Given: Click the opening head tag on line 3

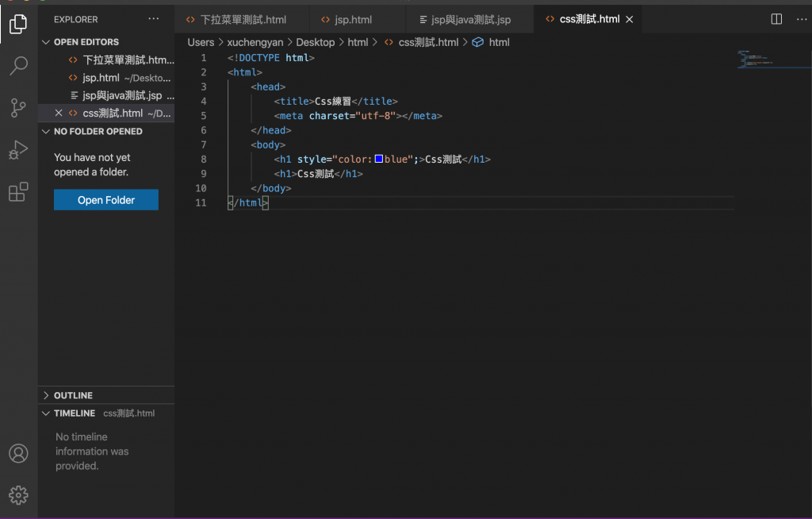Looking at the screenshot, I should pos(268,86).
